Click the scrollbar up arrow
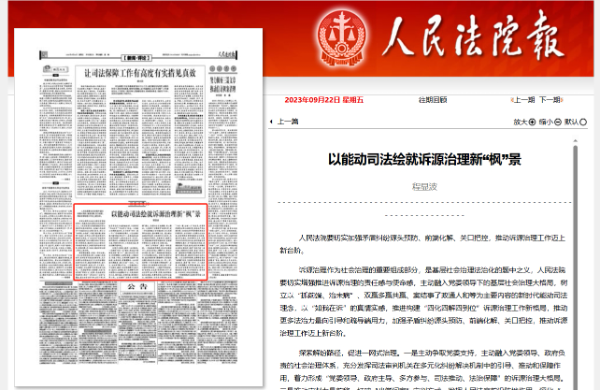This screenshot has height=390, width=600. [x=575, y=141]
